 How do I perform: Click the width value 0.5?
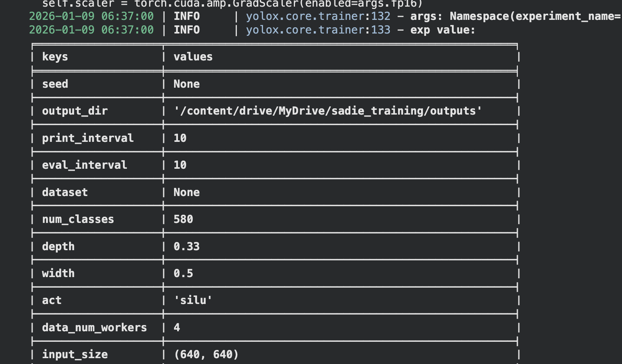183,274
